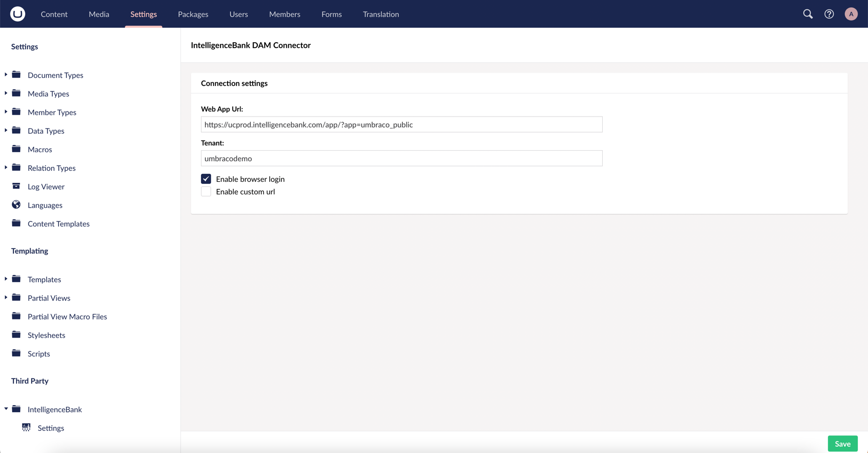868x453 pixels.
Task: Click the Macros folder icon
Action: click(16, 149)
